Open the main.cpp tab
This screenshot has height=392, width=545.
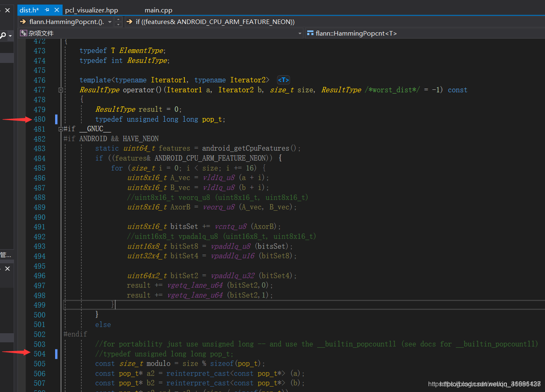pyautogui.click(x=158, y=10)
